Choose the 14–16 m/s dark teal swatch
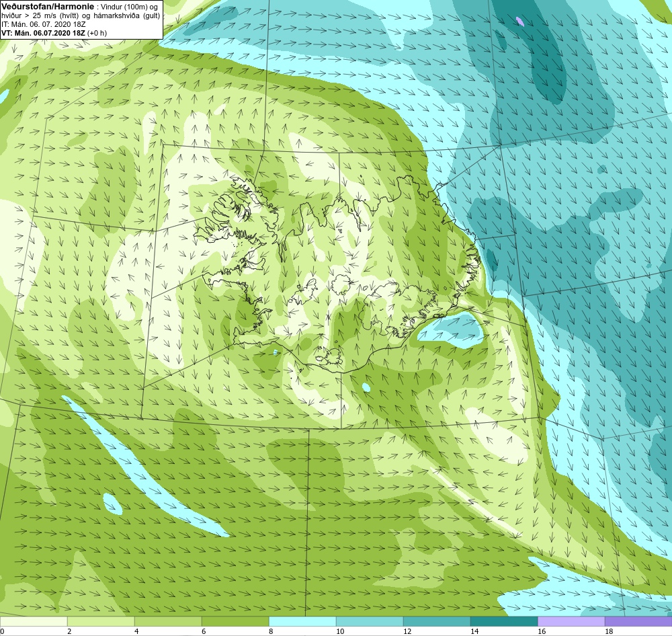The width and height of the screenshot is (672, 636). pos(504,621)
